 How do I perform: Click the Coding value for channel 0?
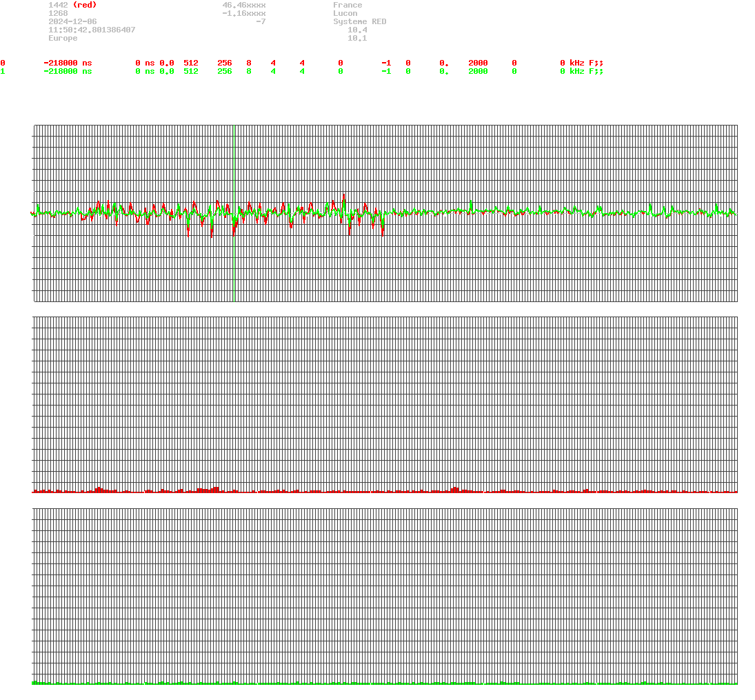click(407, 63)
